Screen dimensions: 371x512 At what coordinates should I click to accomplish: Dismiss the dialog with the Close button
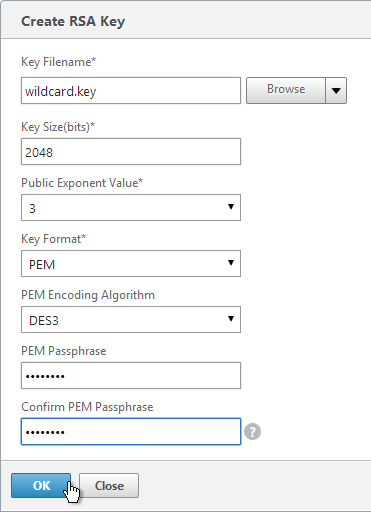tap(109, 485)
